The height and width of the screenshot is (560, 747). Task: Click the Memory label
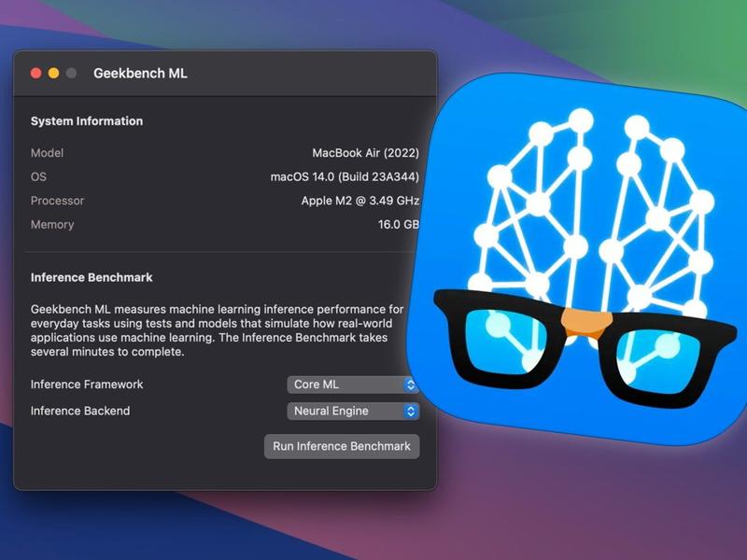(52, 224)
